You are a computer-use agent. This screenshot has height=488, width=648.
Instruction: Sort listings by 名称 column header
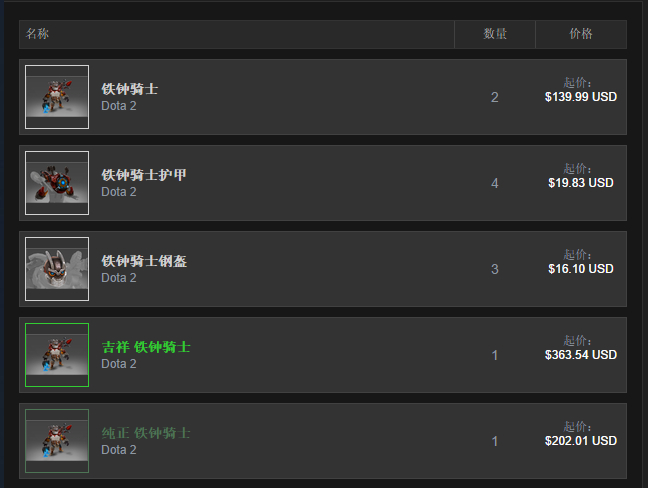[x=38, y=34]
